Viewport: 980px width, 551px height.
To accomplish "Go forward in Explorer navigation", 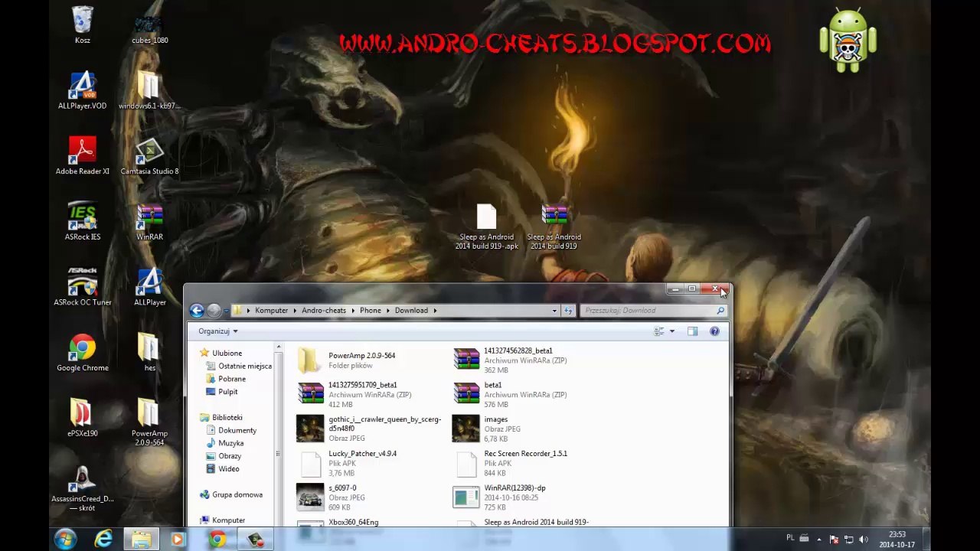I will pos(214,310).
